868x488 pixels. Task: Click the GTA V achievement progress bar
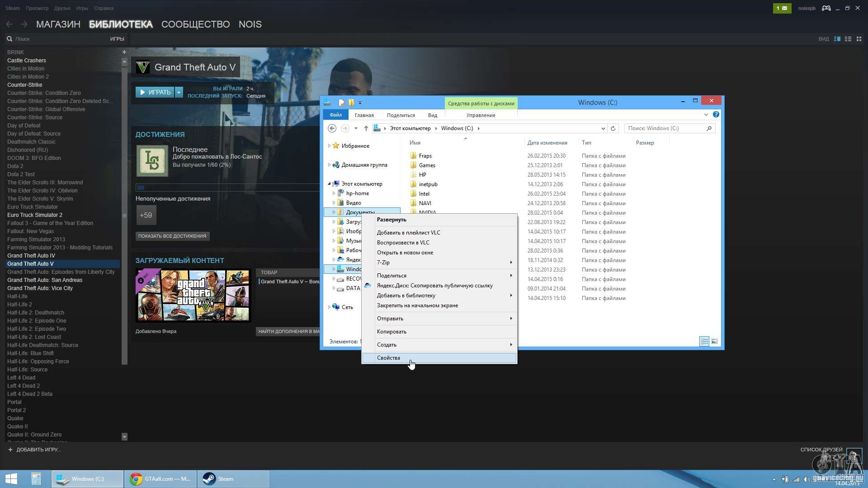coord(227,188)
